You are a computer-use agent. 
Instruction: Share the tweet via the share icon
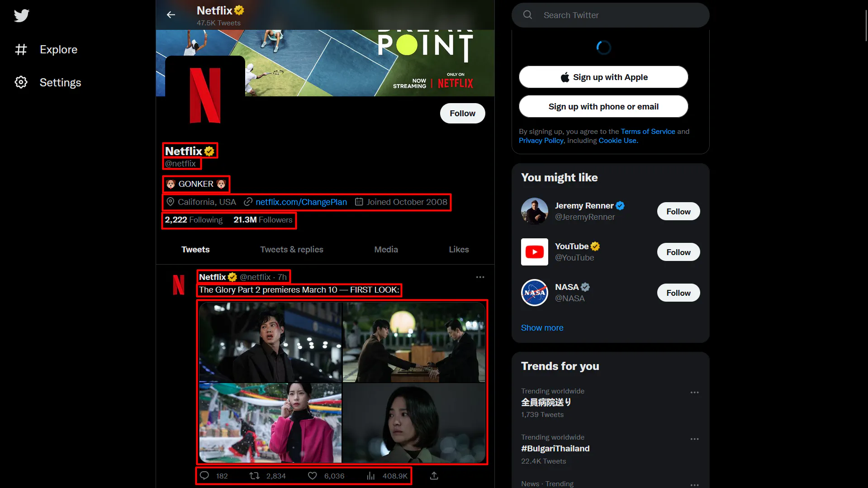(433, 475)
